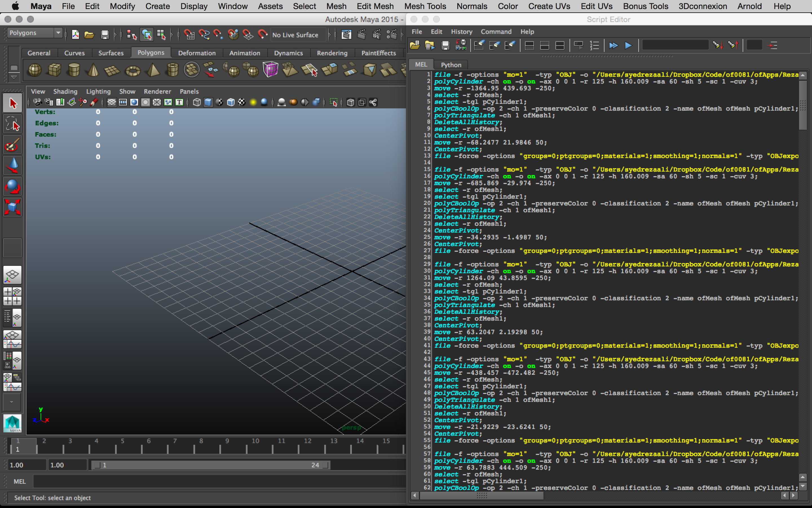Screen dimensions: 812x508
Task: Open the Script Editor Help menu
Action: pos(527,32)
